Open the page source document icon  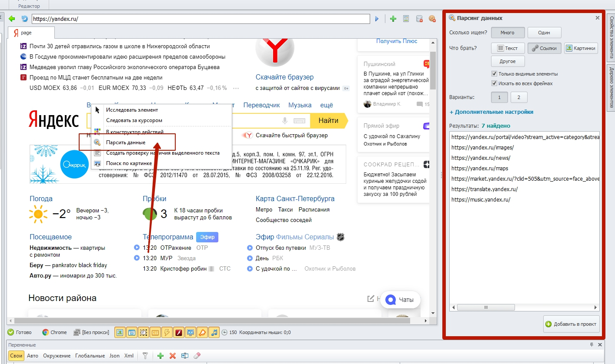[x=406, y=19]
